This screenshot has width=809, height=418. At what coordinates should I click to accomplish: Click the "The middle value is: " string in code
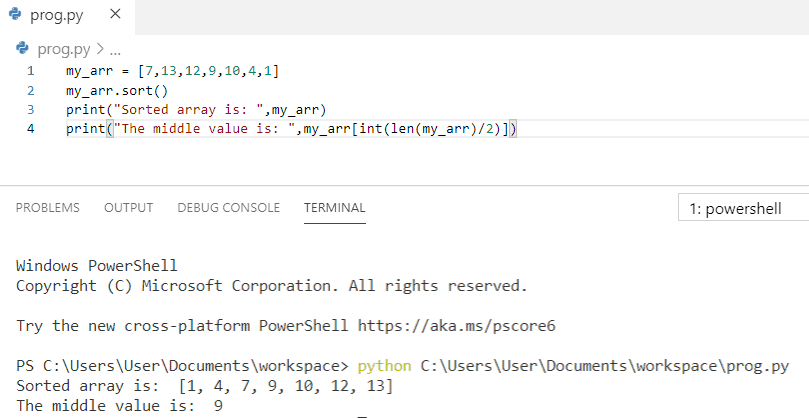tap(204, 128)
